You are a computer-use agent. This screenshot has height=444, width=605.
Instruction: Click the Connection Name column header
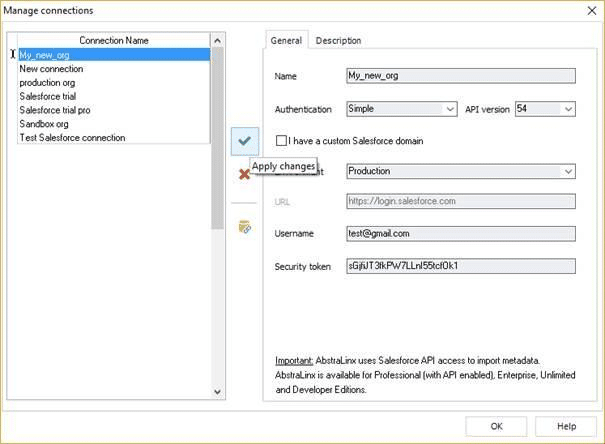113,40
